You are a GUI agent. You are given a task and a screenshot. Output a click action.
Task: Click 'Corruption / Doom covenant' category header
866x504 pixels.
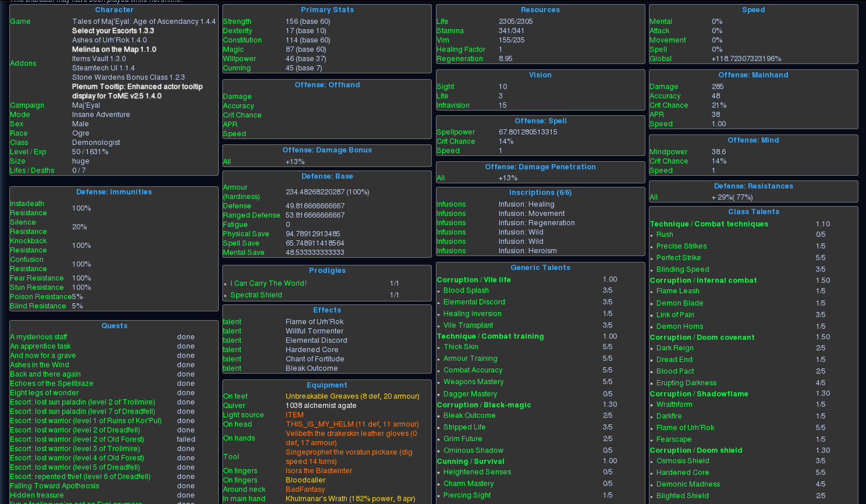(x=702, y=338)
